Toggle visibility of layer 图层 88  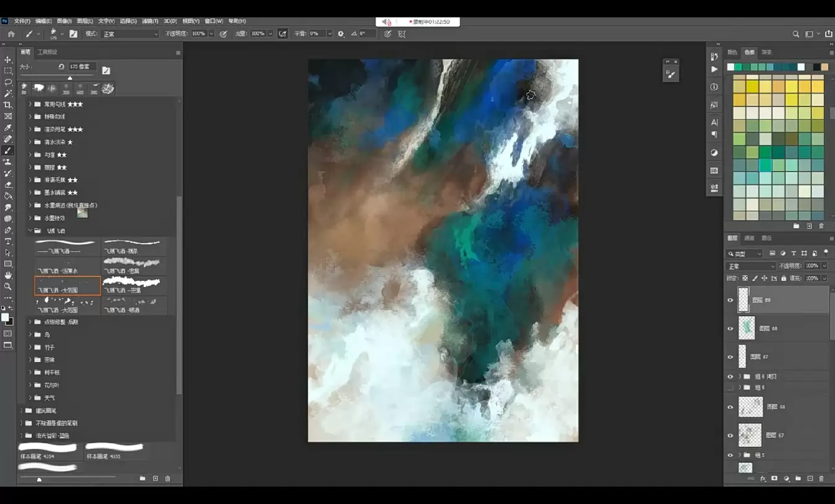[x=730, y=329]
